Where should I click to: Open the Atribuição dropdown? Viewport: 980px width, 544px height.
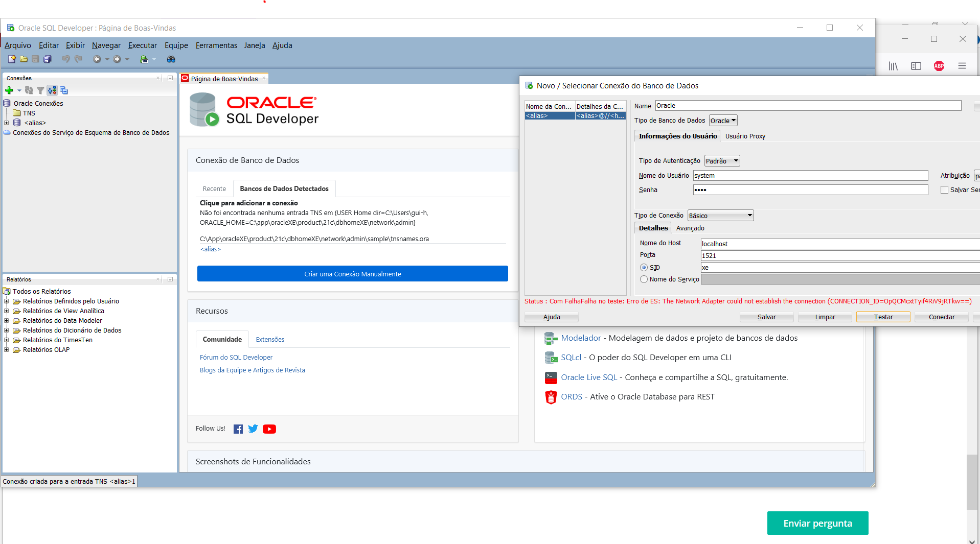click(x=977, y=176)
